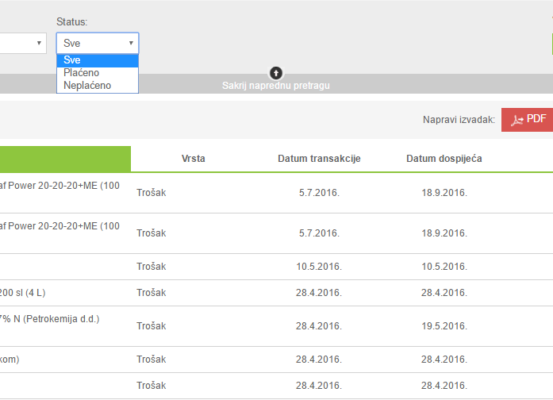Generate the PDF statement button

(x=527, y=120)
